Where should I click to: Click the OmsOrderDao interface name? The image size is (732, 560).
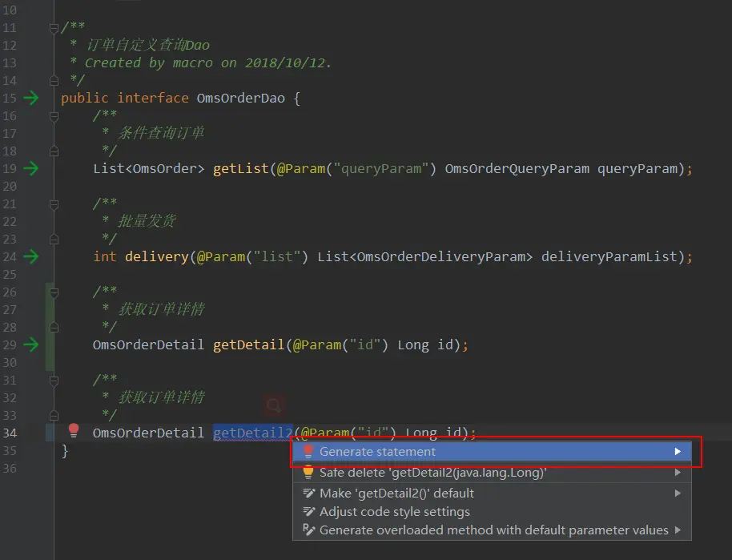pos(240,98)
